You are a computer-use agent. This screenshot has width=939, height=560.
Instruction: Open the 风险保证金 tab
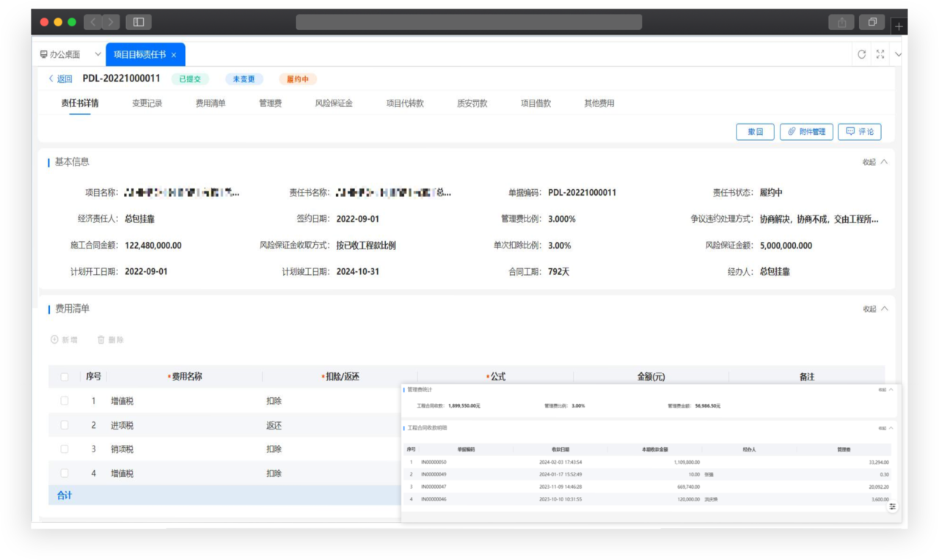click(x=334, y=103)
